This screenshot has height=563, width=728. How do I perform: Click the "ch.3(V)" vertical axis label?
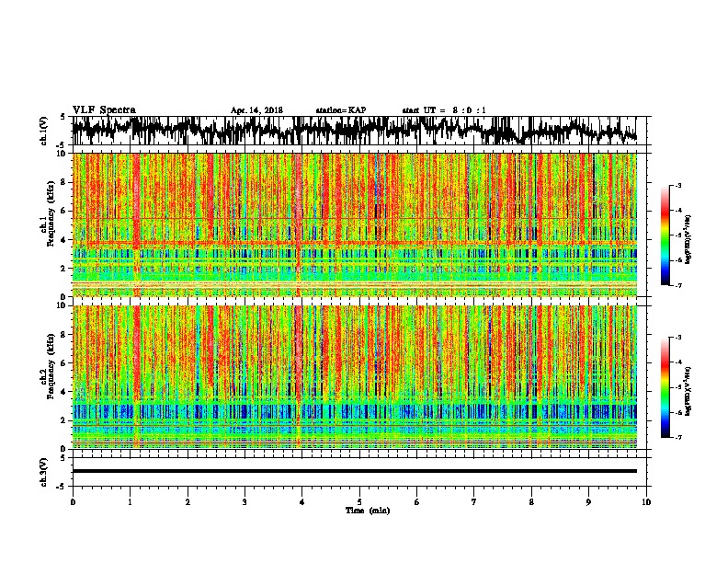point(44,472)
